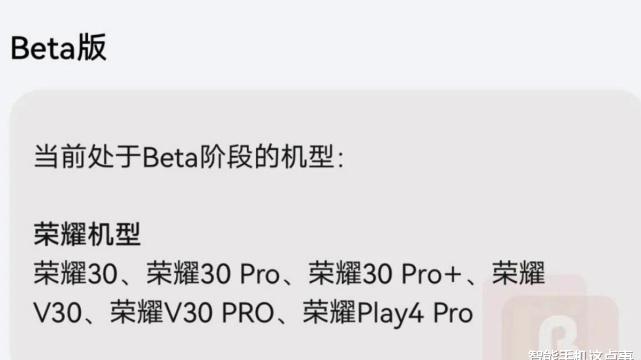Click the word Beta inside the sentence
This screenshot has height=360, width=641.
pyautogui.click(x=170, y=157)
